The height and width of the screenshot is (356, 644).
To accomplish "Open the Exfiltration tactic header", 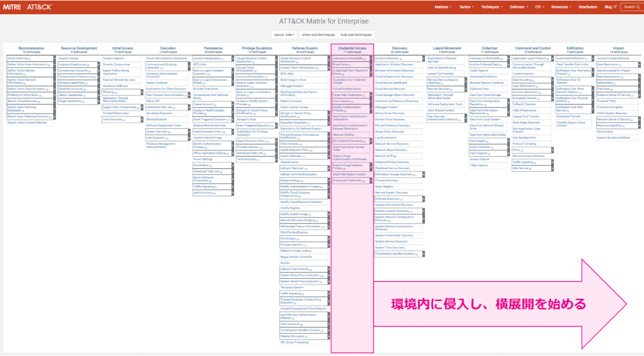I will tap(575, 48).
